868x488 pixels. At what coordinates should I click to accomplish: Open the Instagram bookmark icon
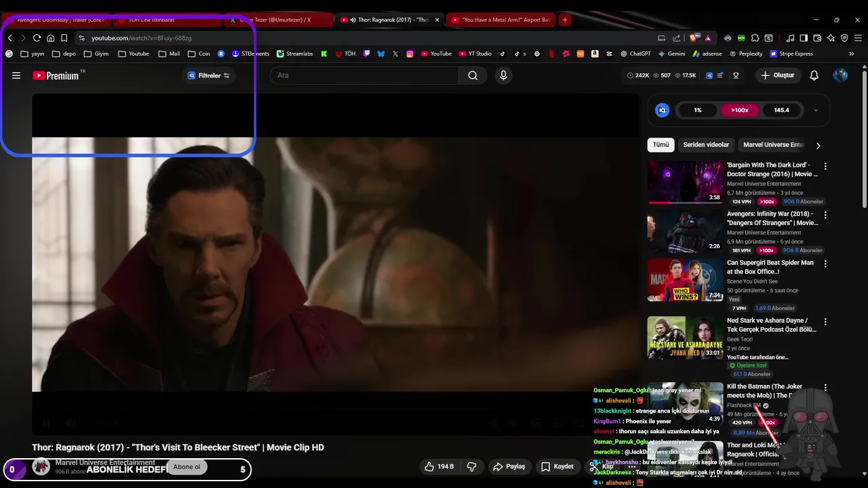point(410,54)
